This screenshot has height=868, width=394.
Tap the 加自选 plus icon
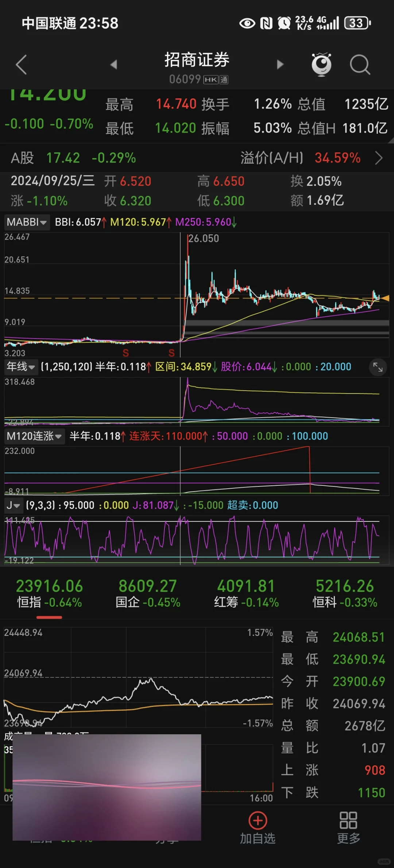[x=258, y=821]
